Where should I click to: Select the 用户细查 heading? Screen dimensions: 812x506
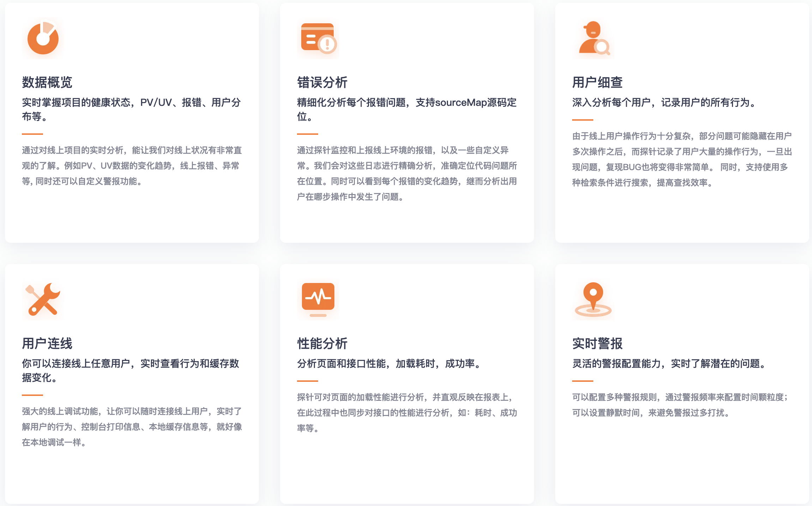[598, 82]
